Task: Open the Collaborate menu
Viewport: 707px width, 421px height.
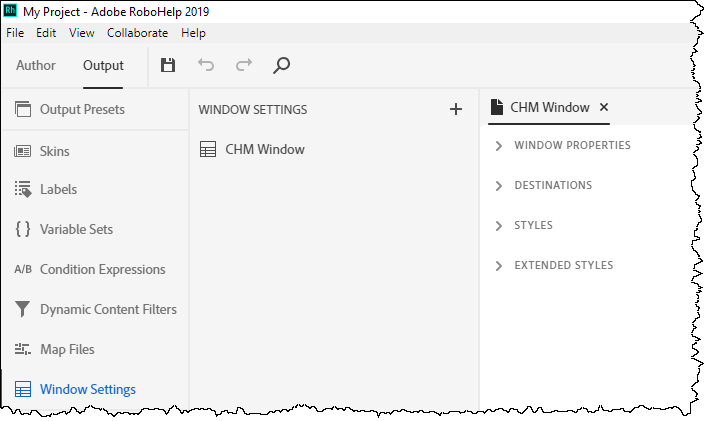Action: coord(138,33)
